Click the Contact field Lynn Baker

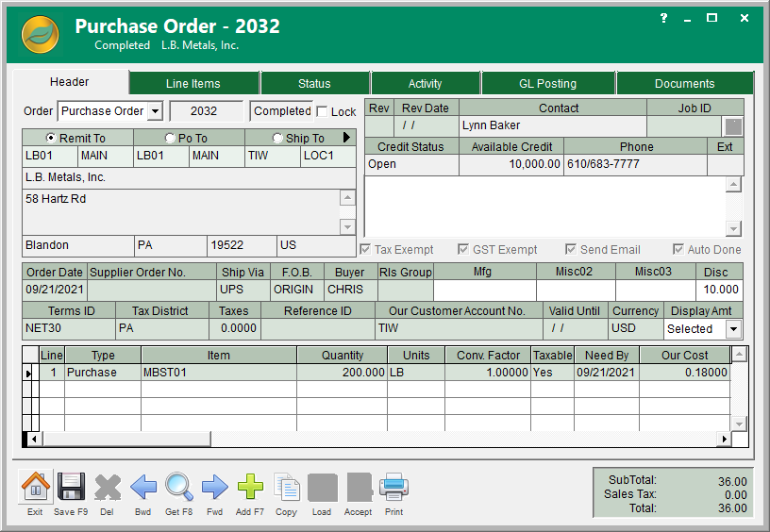[x=553, y=125]
